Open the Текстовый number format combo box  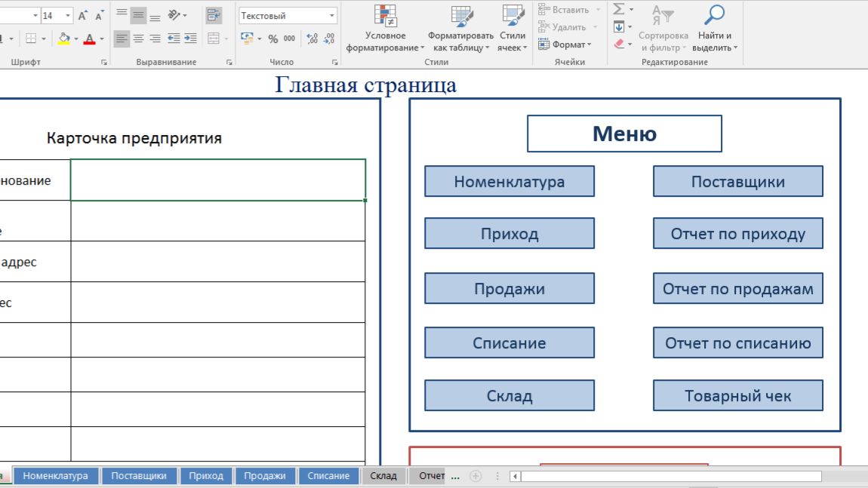(x=288, y=16)
